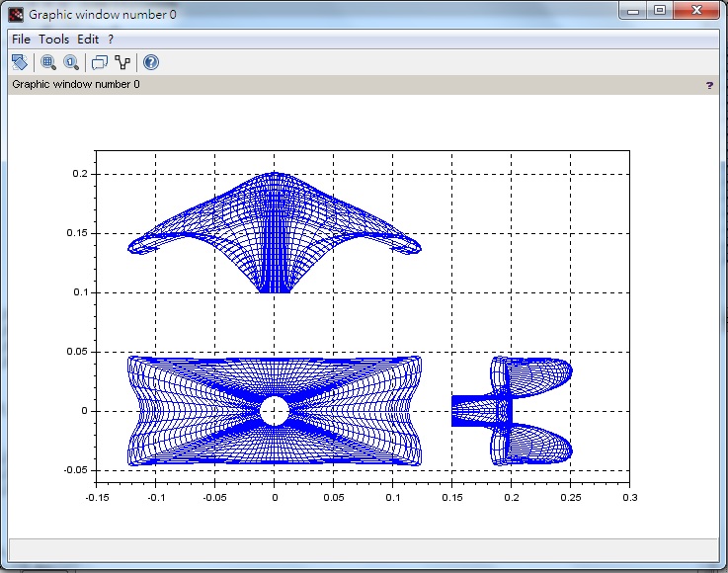
Task: Close the Graphic window number 0
Action: 696,11
